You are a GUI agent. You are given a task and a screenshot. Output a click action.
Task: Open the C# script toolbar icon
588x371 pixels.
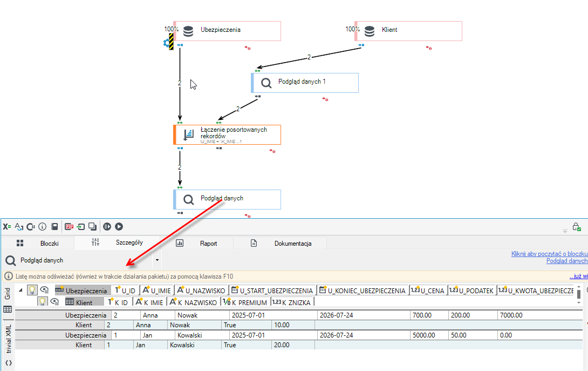(x=31, y=226)
